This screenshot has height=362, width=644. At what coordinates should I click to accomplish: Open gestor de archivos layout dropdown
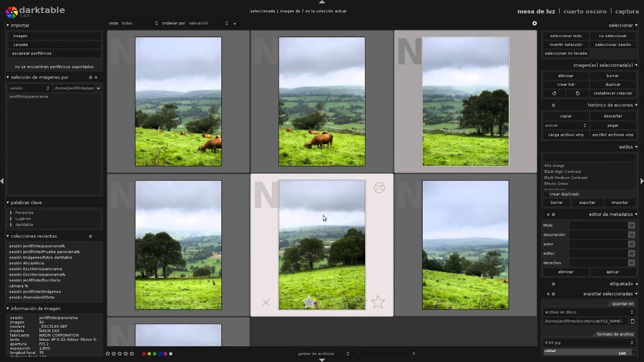[x=323, y=353]
